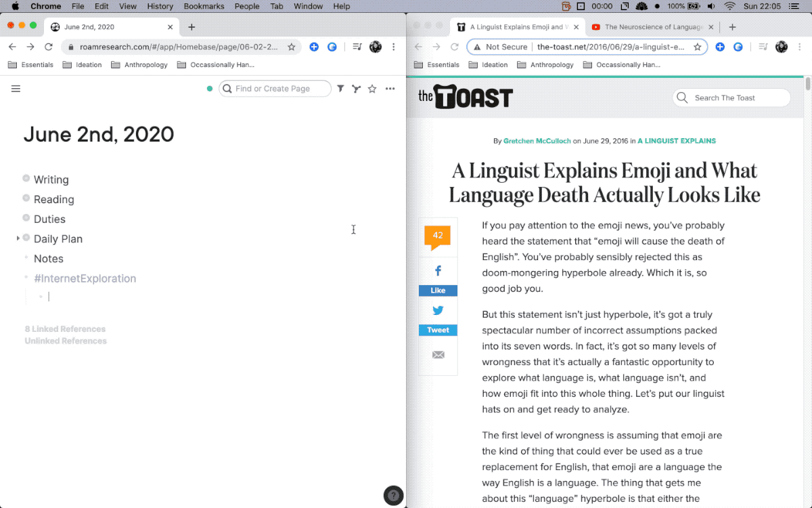The height and width of the screenshot is (508, 812).
Task: Select the June 2nd, 2020 tab
Action: pyautogui.click(x=112, y=27)
